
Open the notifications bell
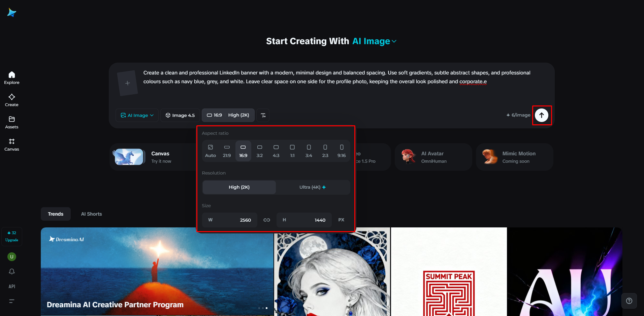tap(12, 271)
